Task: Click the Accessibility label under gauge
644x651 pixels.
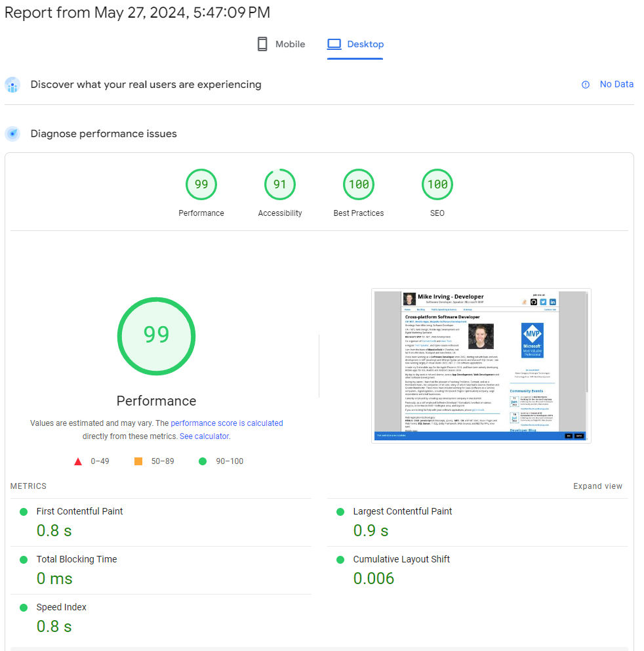Action: (x=280, y=213)
